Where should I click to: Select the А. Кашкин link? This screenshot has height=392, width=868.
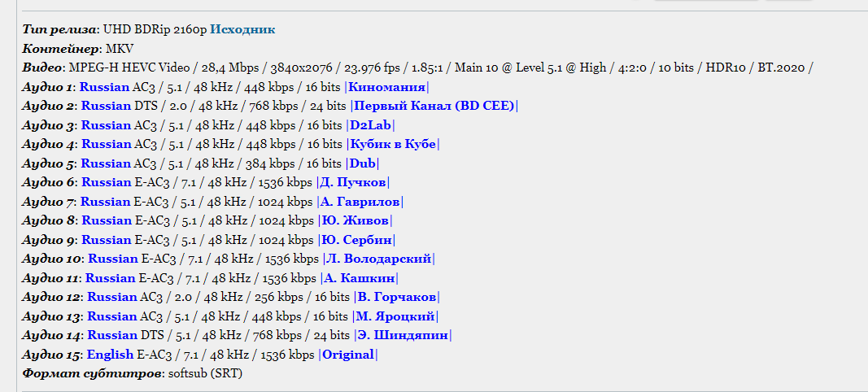pos(360,278)
